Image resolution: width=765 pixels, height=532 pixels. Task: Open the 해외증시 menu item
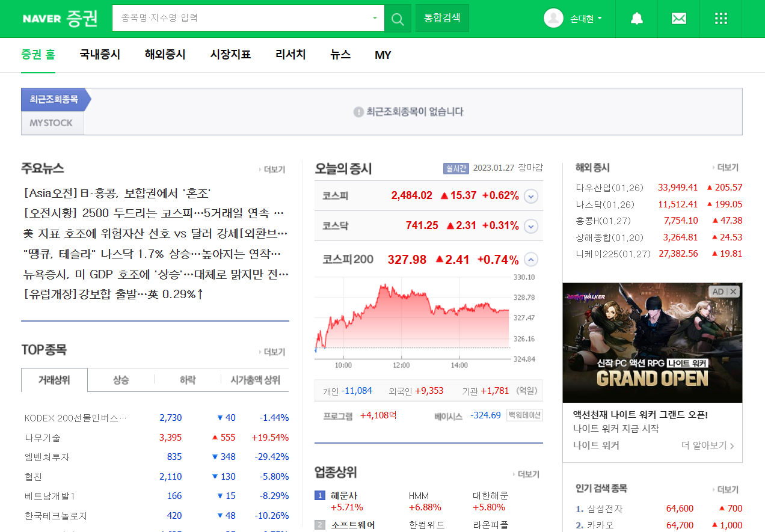[x=165, y=55]
